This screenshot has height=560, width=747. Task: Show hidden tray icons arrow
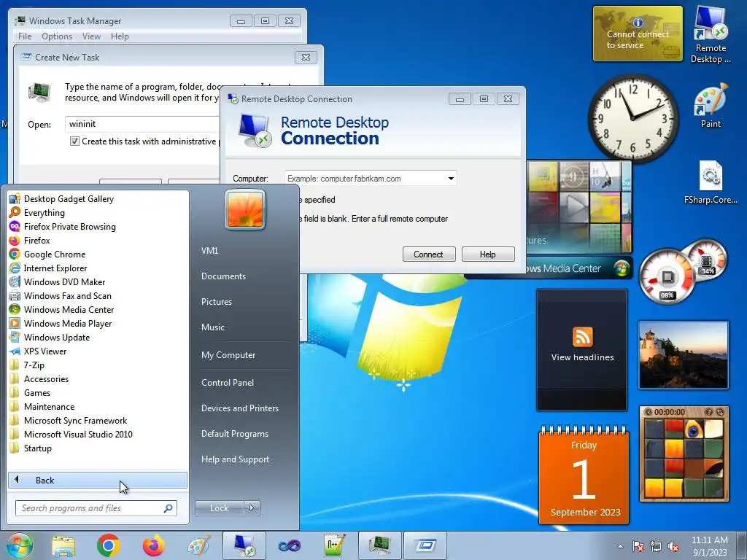point(620,546)
